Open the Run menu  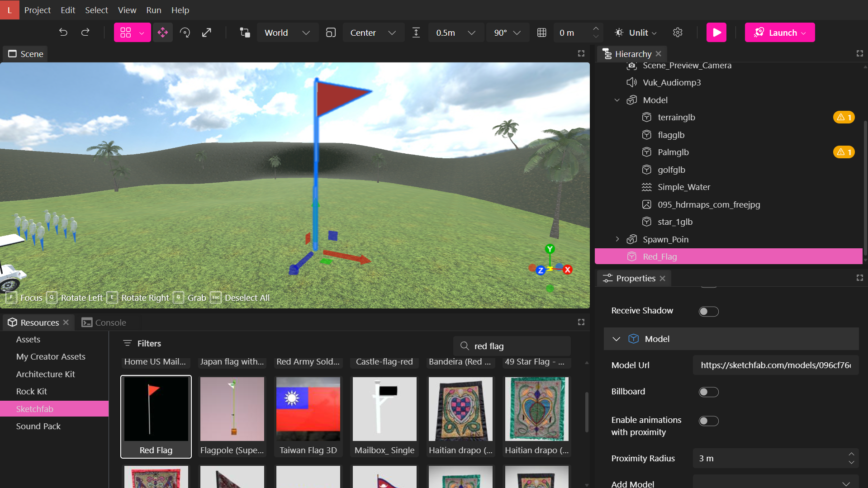tap(154, 10)
